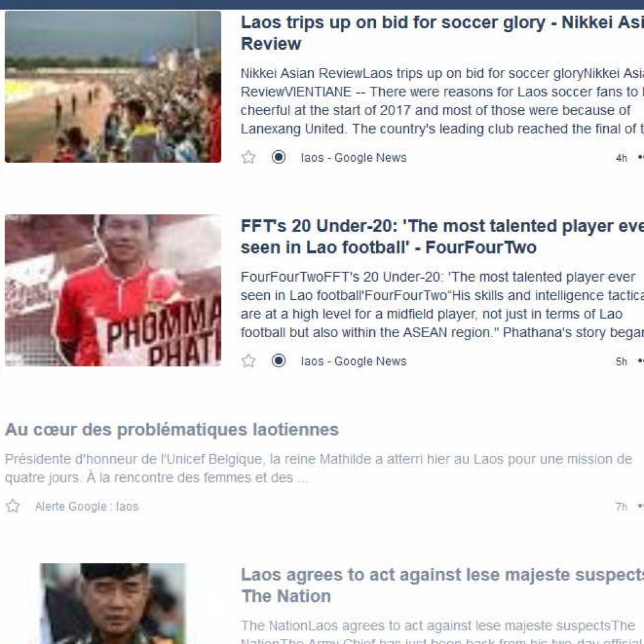
Task: Toggle read status of FourFourTwo article
Action: tap(279, 360)
